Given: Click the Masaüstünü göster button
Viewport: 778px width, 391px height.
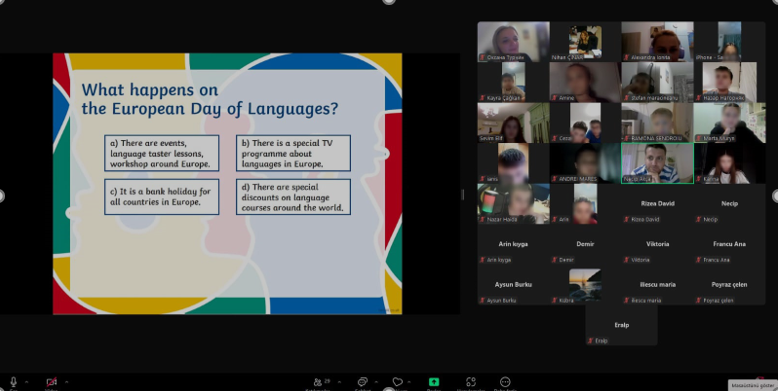Looking at the screenshot, I should [753, 386].
